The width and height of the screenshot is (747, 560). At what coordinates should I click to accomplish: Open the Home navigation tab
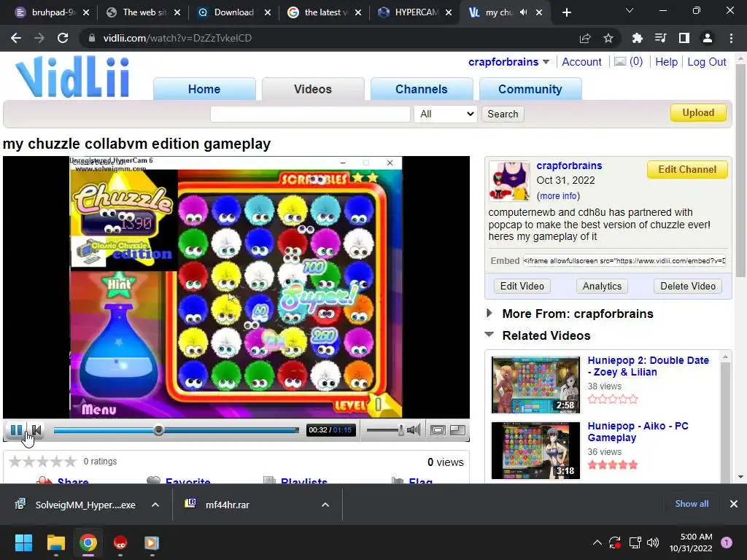click(204, 89)
